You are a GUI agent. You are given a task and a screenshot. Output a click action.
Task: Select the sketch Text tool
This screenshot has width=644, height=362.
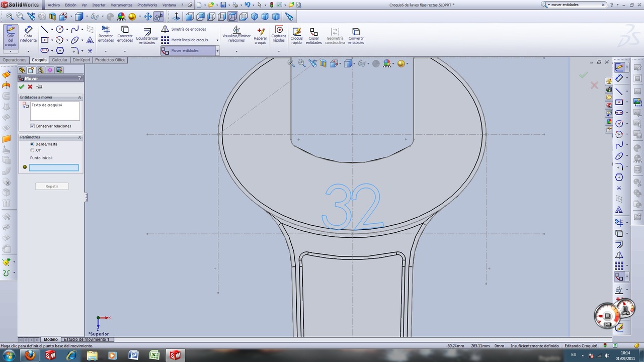(90, 40)
